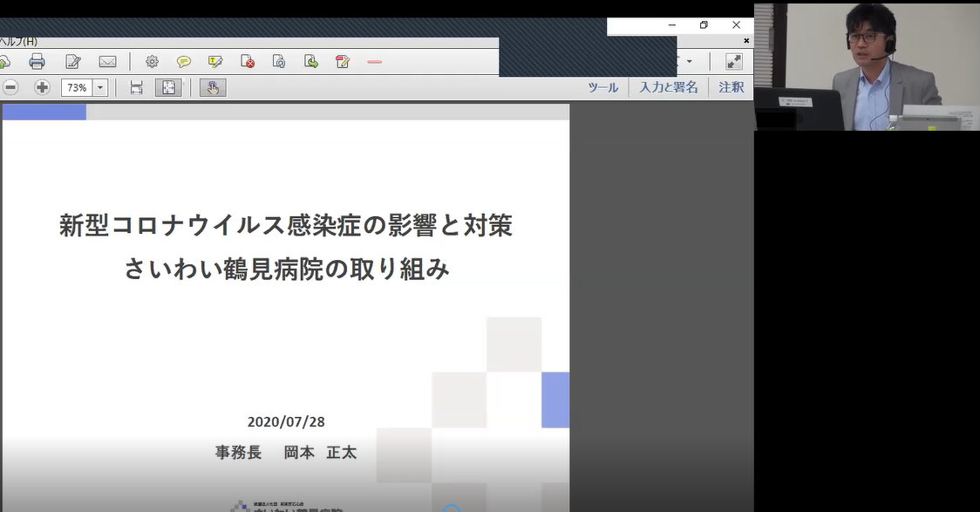Open the ツール panel
980x512 pixels.
pos(603,87)
